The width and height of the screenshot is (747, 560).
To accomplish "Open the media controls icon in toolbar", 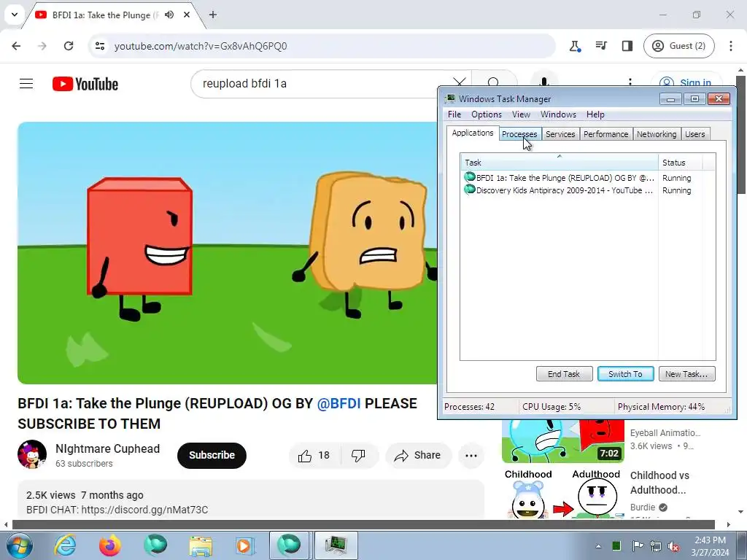I will (x=601, y=46).
